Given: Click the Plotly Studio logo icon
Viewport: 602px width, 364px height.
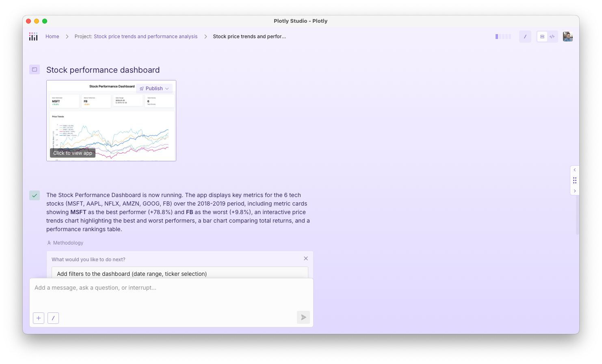Looking at the screenshot, I should 33,37.
